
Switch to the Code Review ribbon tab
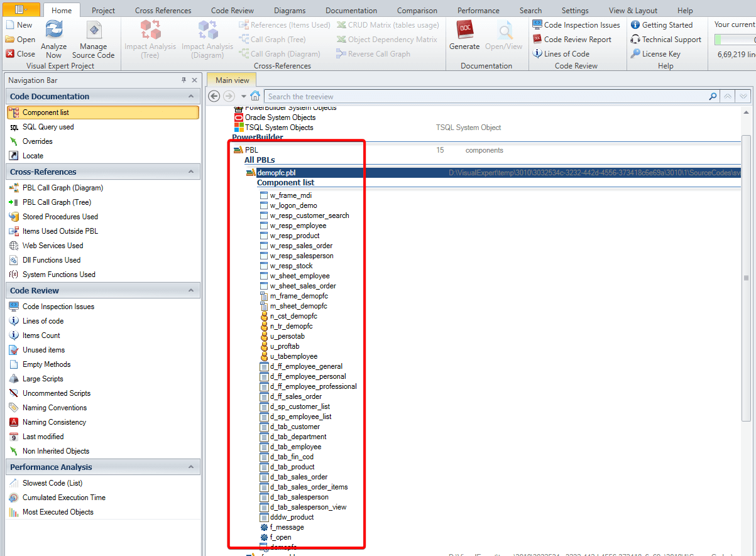click(x=232, y=11)
